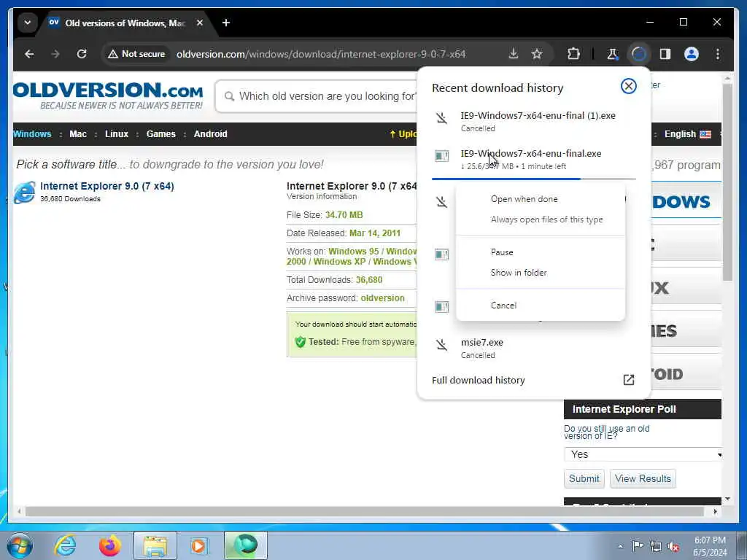
Task: Click the Not secure site info badge
Action: tap(136, 54)
